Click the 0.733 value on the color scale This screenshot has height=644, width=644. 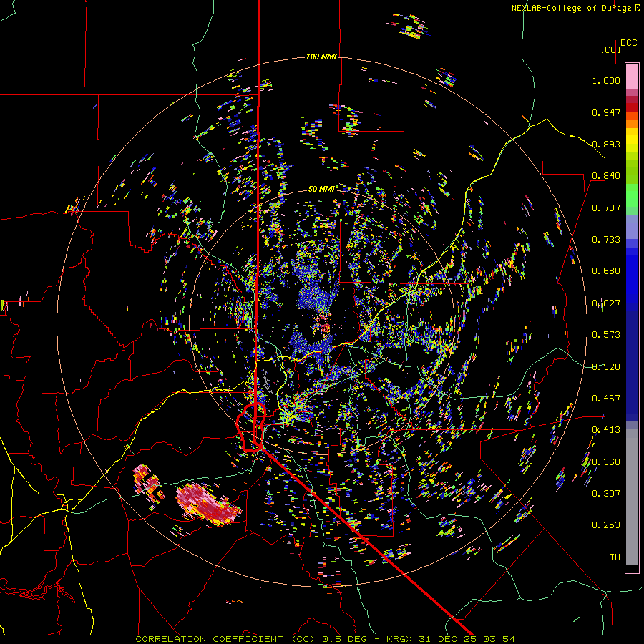tap(606, 240)
